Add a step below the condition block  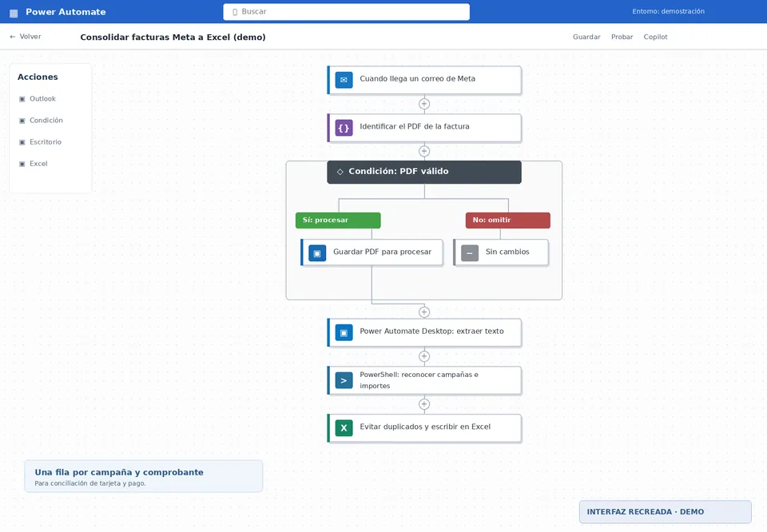point(424,312)
